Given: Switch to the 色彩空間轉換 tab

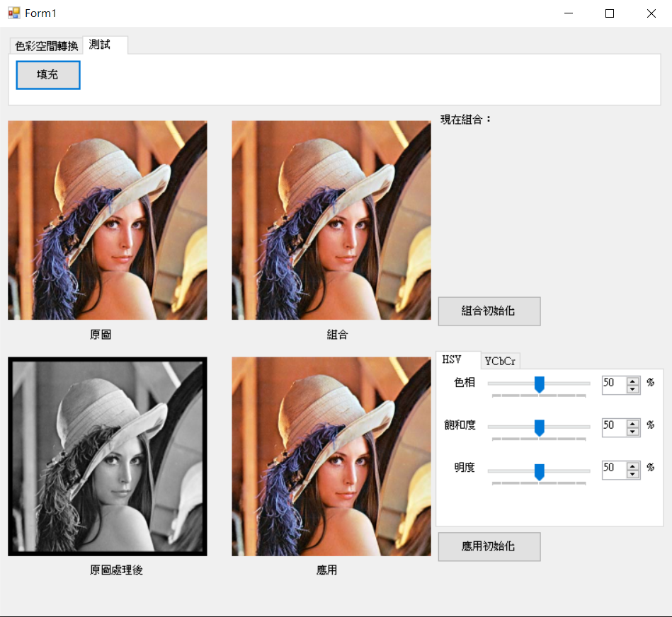Looking at the screenshot, I should coord(46,46).
